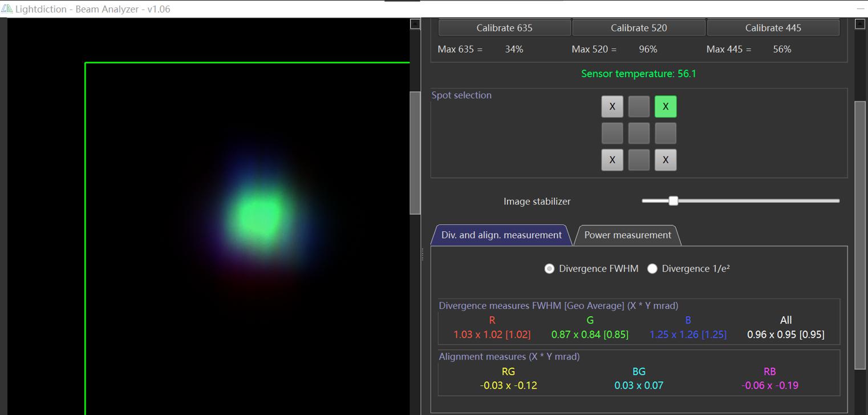
Task: Click the green "G" divergence column label
Action: (590, 320)
